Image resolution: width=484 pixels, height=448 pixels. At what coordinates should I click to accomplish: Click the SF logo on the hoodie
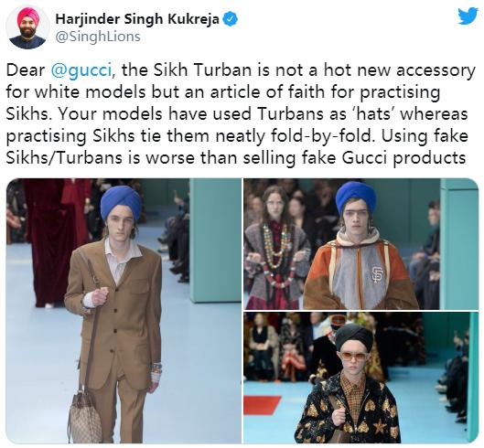pos(377,275)
